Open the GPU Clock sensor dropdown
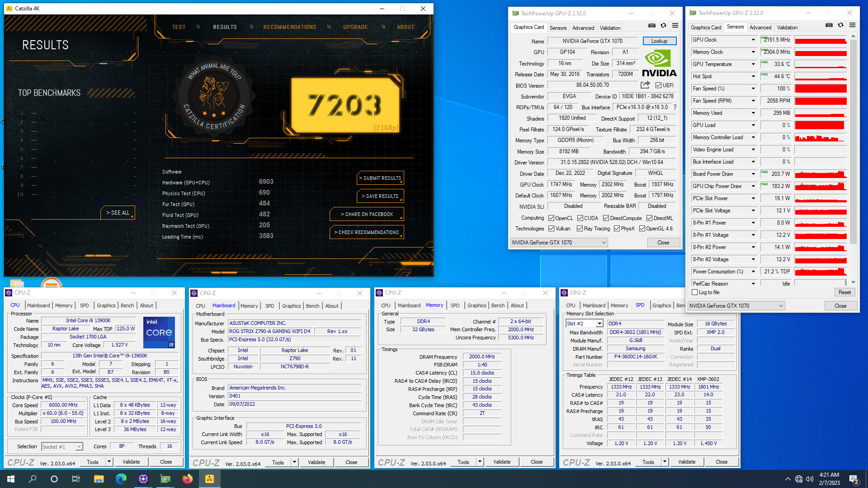868x488 pixels. 753,40
